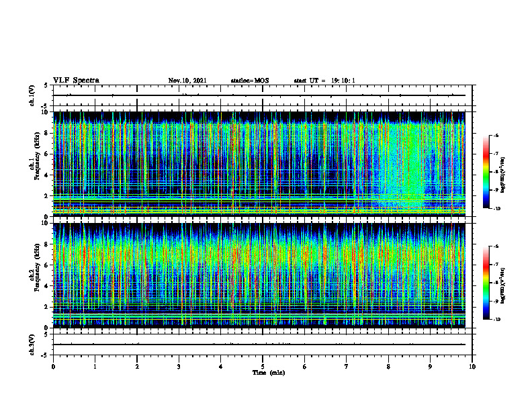Click the lower colorbar PSD unit label
The height and width of the screenshot is (411, 532).
tap(503, 285)
